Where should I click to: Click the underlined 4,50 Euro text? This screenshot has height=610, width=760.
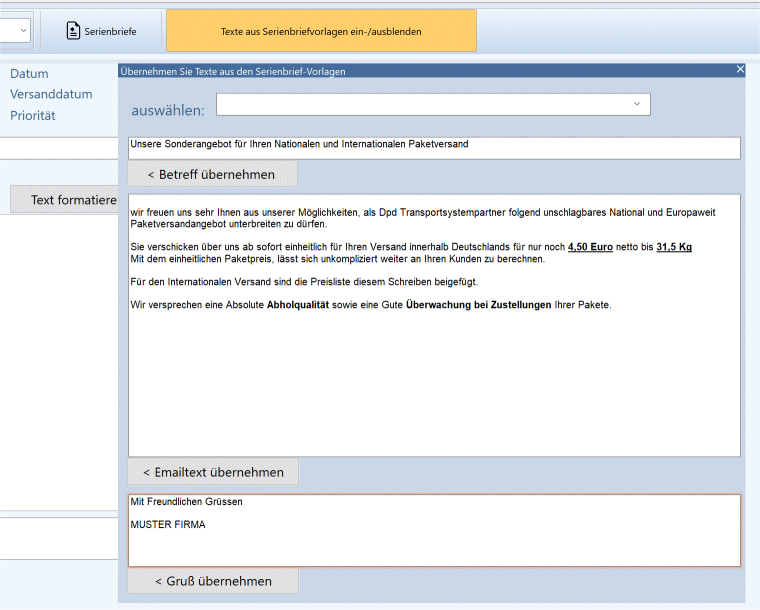pyautogui.click(x=590, y=247)
